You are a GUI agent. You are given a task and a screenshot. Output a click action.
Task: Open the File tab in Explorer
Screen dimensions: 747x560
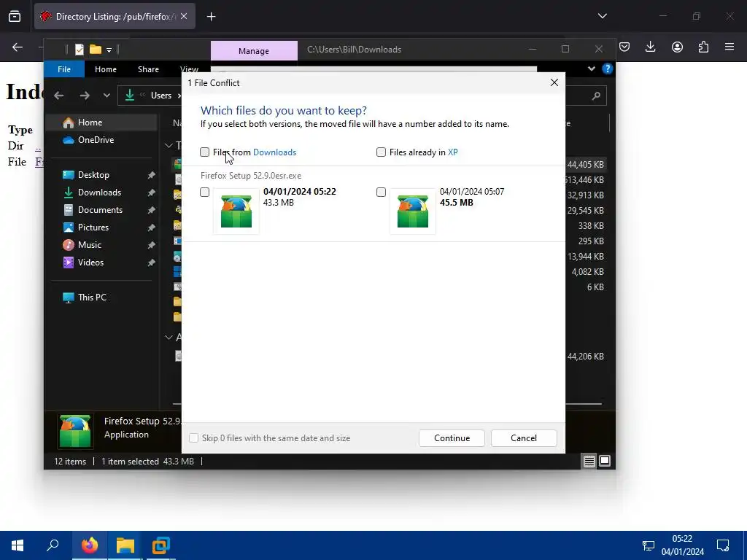pos(64,69)
